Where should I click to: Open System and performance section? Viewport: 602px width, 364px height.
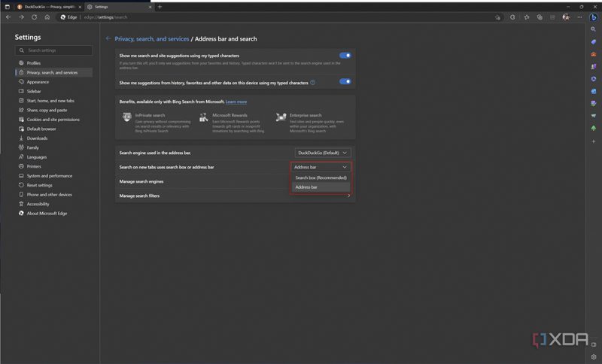tap(53, 176)
